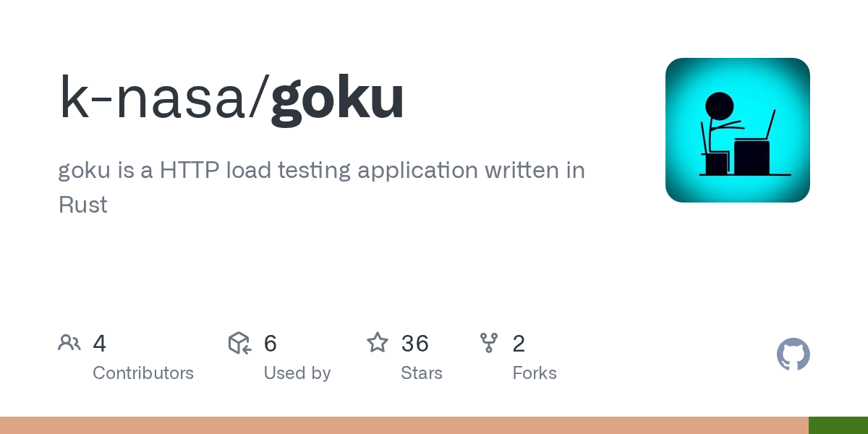Screen dimensions: 868x434
Task: Click the stick figure avatar image
Action: pos(737,130)
